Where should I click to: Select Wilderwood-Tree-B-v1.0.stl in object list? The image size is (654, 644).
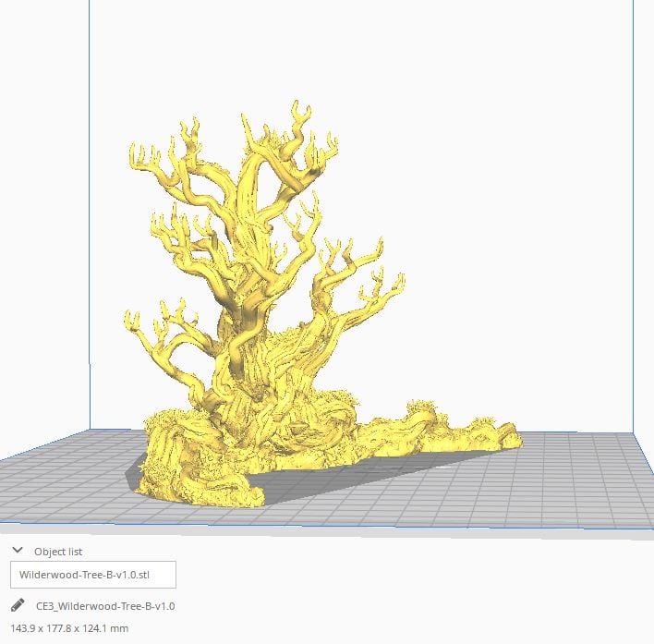(x=93, y=575)
